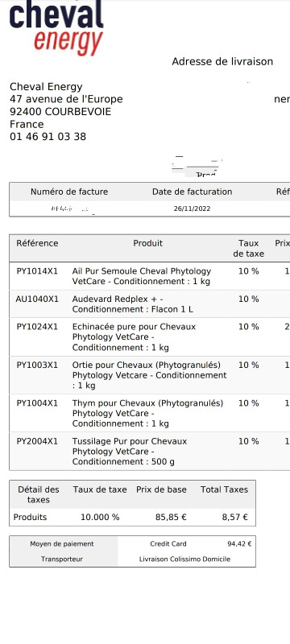Viewport: 290px width, 644px height.
Task: Click the PY1014X1 reference code
Action: click(37, 271)
